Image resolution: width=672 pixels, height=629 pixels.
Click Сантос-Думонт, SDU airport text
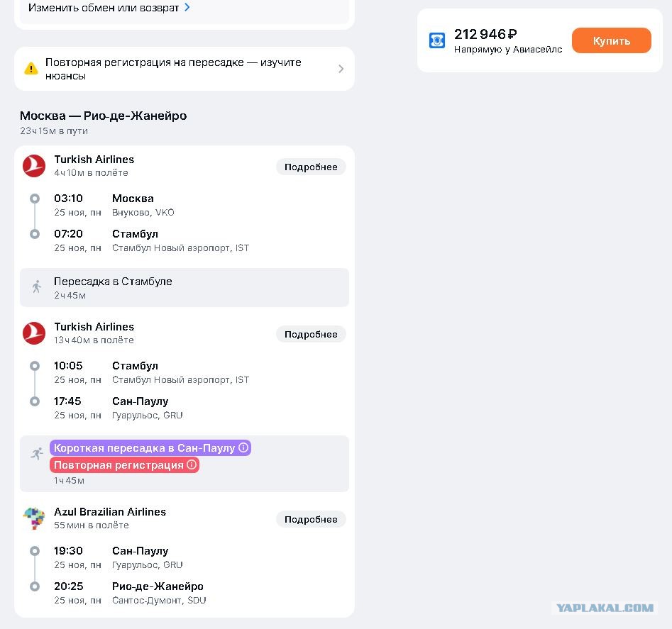(159, 601)
